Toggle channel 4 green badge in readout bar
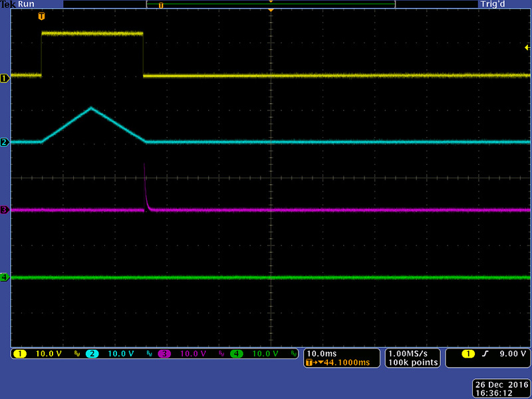This screenshot has width=532, height=399. (x=236, y=354)
